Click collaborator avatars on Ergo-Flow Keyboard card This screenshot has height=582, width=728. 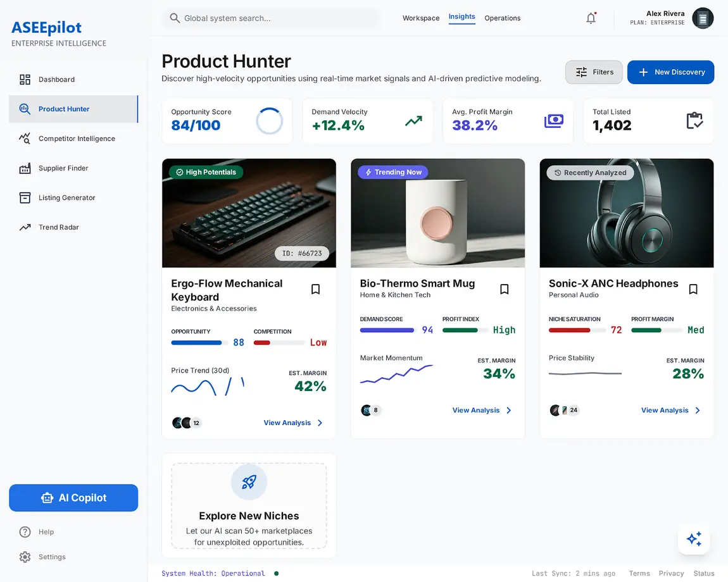pos(187,423)
